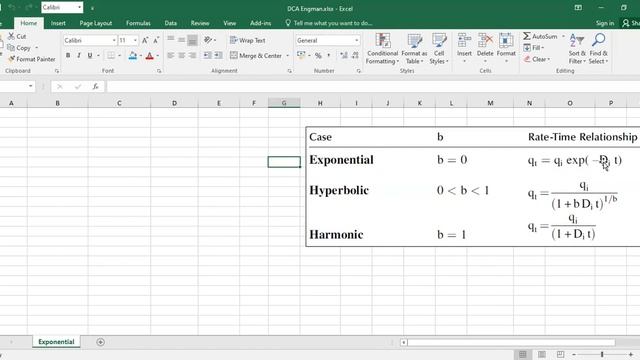Click Merge & Center
640x360 pixels.
256,56
